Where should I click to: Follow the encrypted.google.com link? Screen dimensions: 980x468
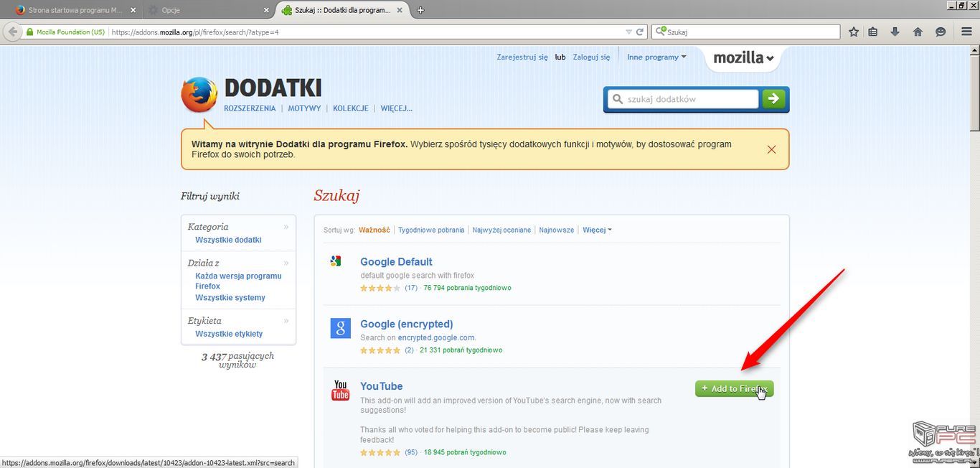436,337
